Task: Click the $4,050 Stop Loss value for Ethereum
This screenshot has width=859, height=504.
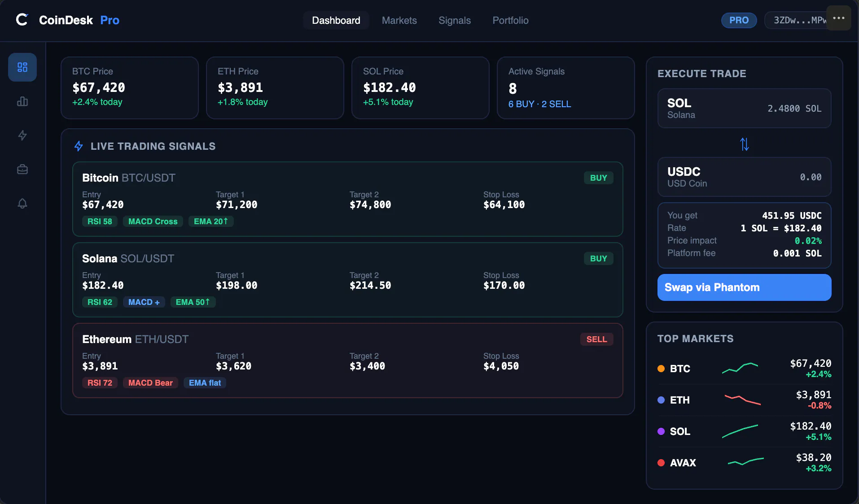Action: (x=501, y=366)
